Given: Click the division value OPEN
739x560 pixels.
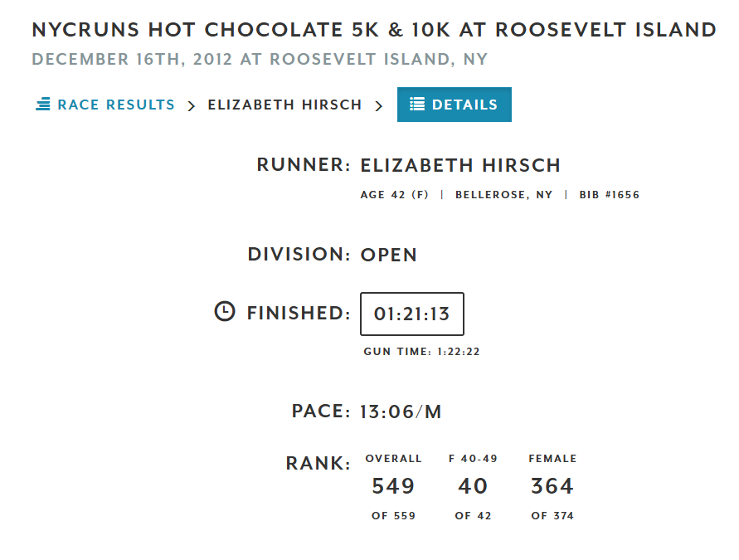Looking at the screenshot, I should (x=389, y=255).
